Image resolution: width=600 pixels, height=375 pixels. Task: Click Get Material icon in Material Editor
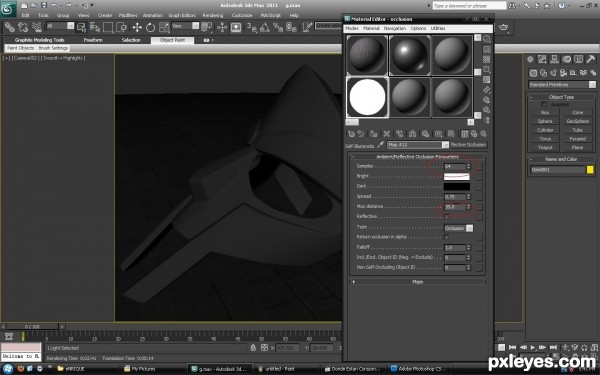pyautogui.click(x=351, y=134)
